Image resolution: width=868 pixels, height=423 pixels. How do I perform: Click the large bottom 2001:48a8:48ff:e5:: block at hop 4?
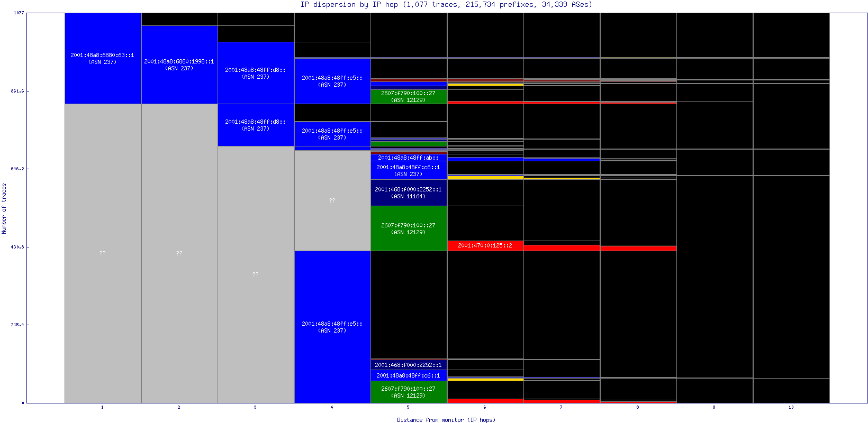pyautogui.click(x=332, y=327)
